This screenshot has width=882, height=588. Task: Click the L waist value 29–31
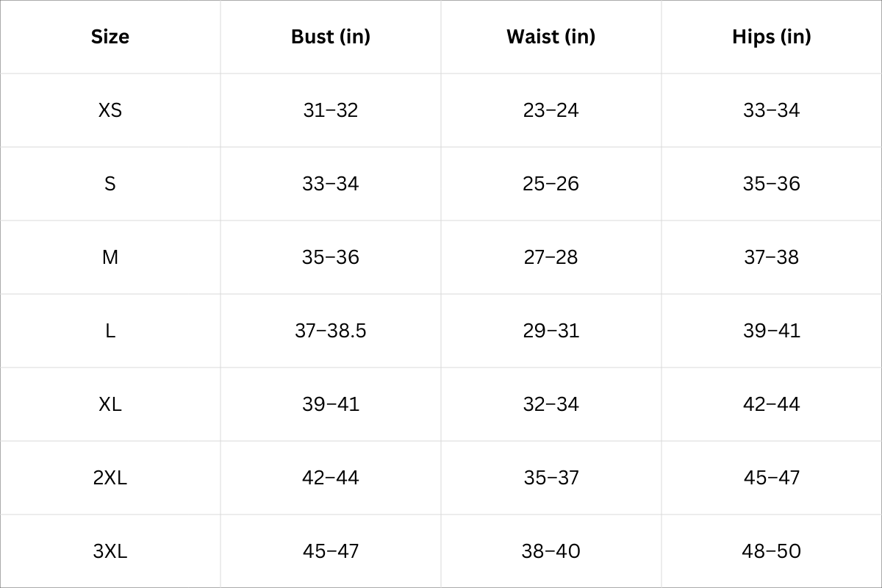(x=551, y=331)
